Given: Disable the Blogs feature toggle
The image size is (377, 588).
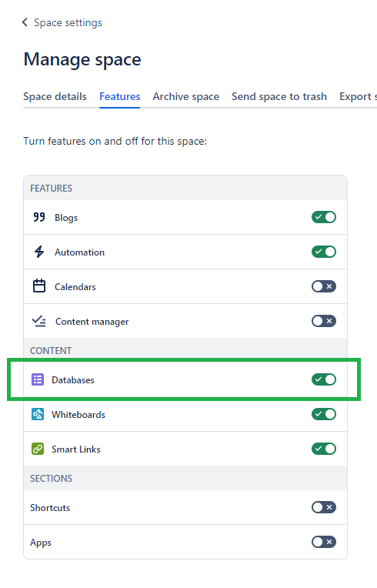Looking at the screenshot, I should coord(324,217).
